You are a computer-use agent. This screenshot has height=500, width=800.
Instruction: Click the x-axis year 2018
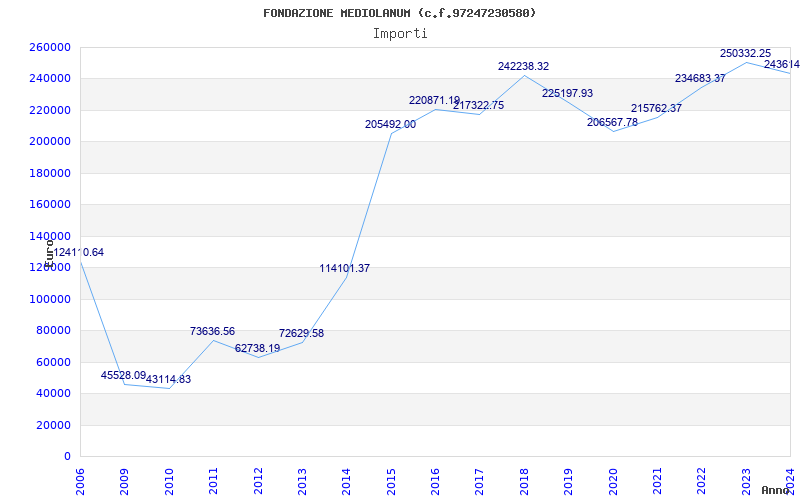pyautogui.click(x=524, y=480)
